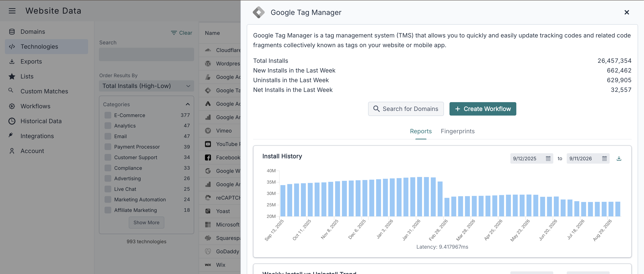Click the Workflows gear icon
This screenshot has height=274, width=644.
point(12,106)
